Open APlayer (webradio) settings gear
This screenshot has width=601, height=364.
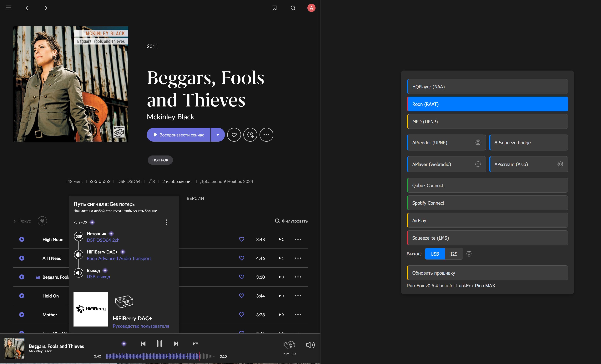pyautogui.click(x=478, y=164)
